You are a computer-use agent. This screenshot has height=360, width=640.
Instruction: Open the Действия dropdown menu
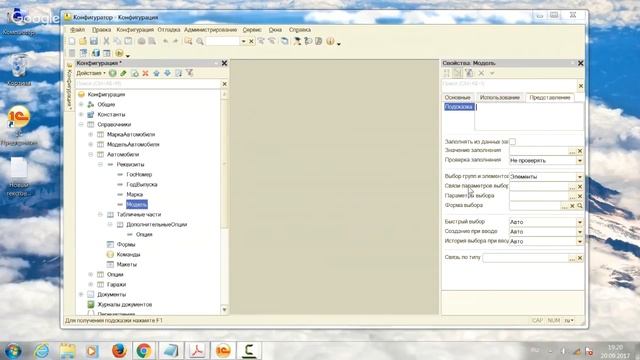pos(91,73)
